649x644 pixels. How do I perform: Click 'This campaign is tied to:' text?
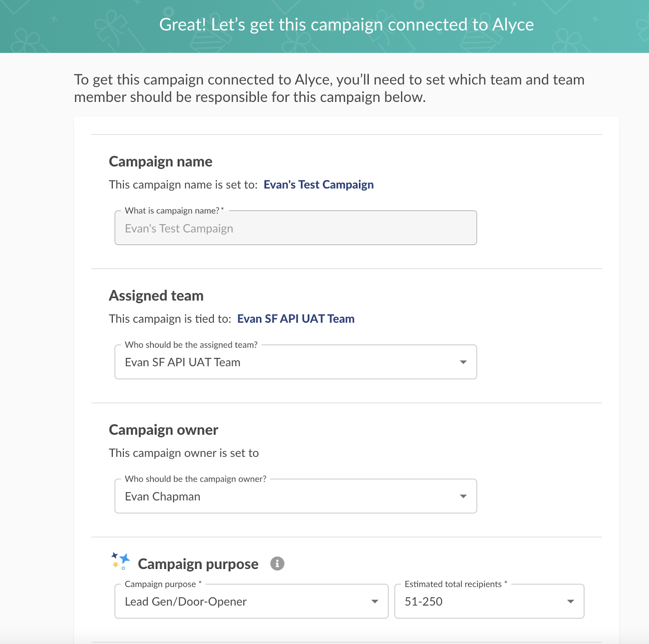point(170,319)
